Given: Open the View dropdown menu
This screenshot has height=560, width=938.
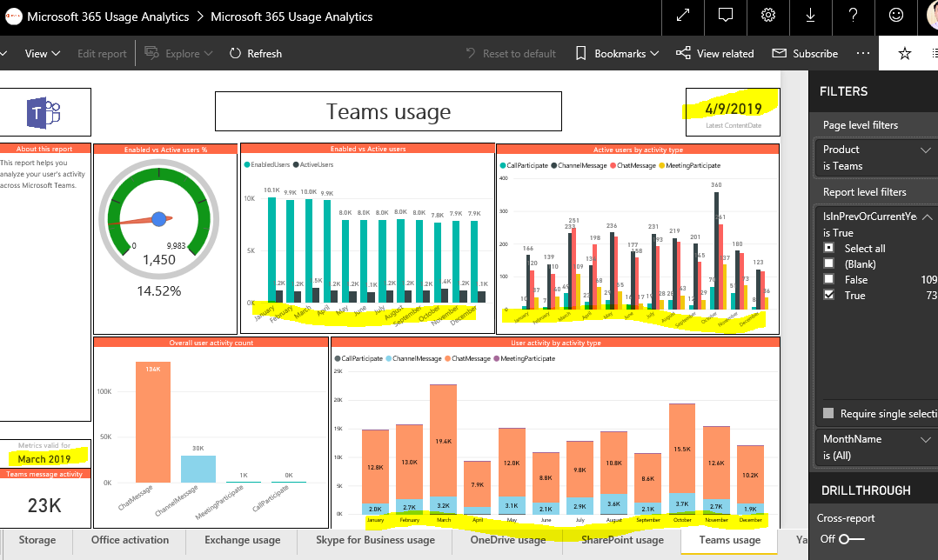Looking at the screenshot, I should pos(42,53).
